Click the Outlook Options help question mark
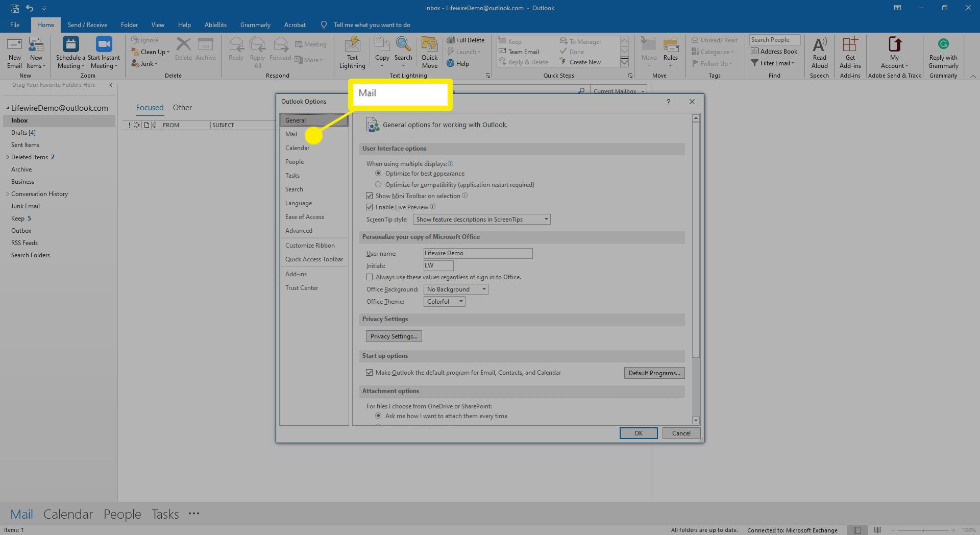Image resolution: width=980 pixels, height=535 pixels. (x=668, y=102)
